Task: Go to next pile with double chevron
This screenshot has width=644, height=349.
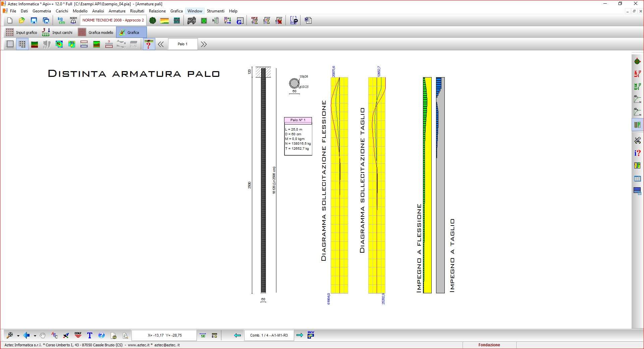Action: click(x=204, y=44)
